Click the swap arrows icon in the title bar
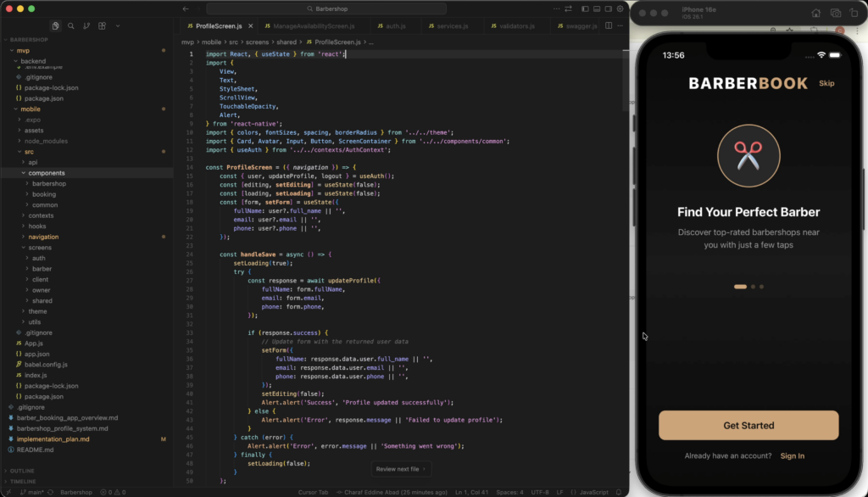The width and height of the screenshot is (868, 497). pos(569,8)
